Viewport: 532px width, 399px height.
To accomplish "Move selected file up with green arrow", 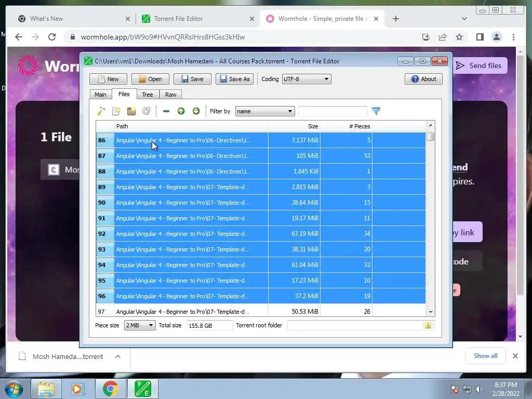I will pos(181,111).
